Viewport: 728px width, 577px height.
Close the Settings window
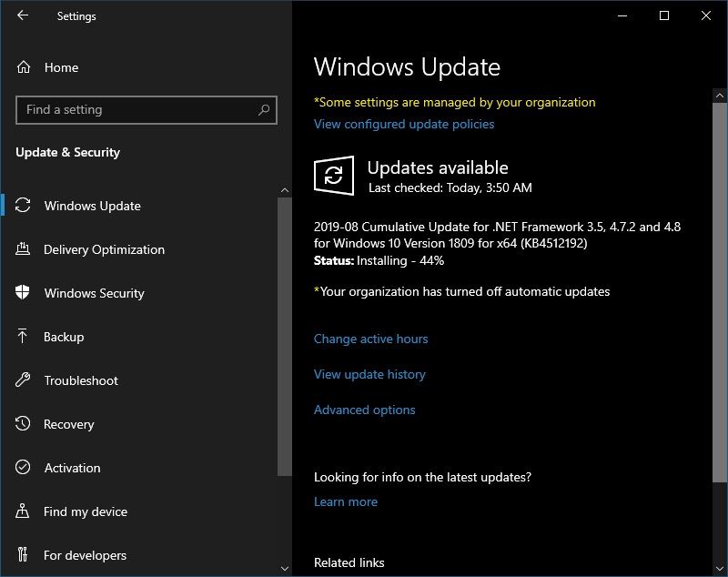point(706,15)
